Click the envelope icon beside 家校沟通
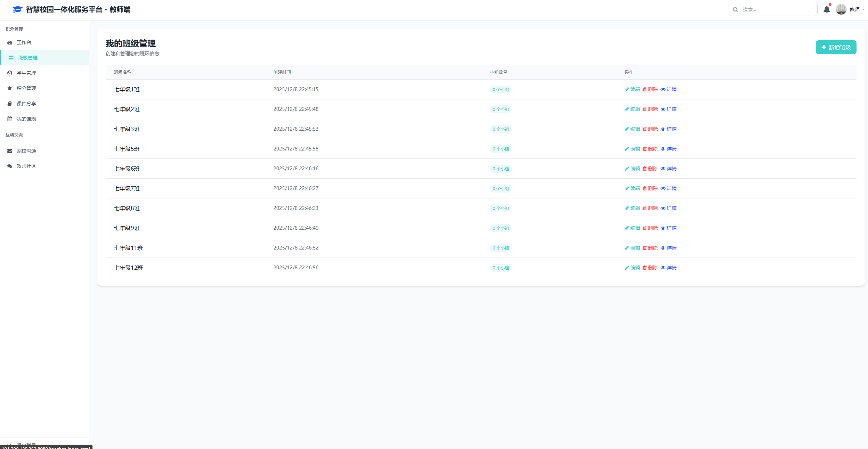The width and height of the screenshot is (868, 449). click(x=10, y=151)
